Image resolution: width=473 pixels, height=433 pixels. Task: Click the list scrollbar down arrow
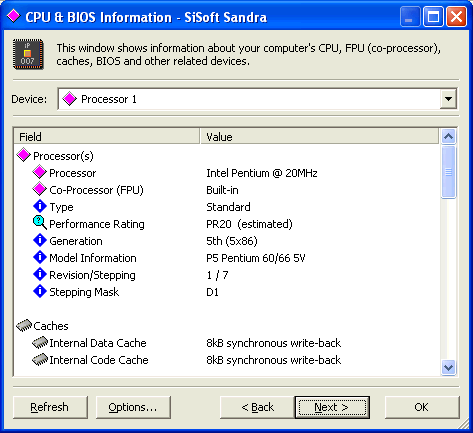tap(448, 368)
